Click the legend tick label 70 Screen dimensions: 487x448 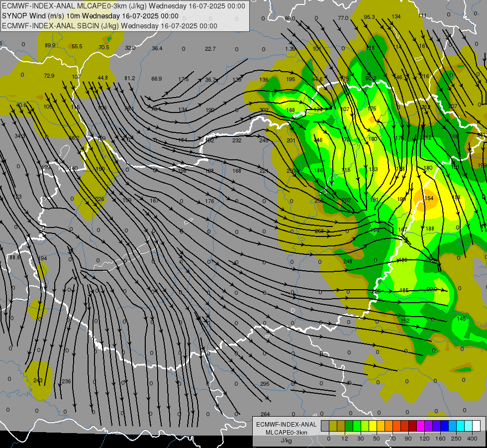pos(392,439)
